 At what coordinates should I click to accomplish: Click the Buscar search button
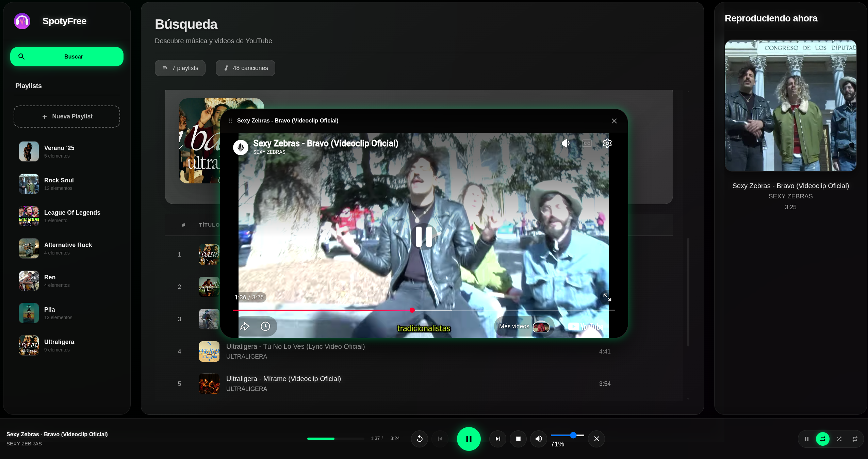(67, 56)
